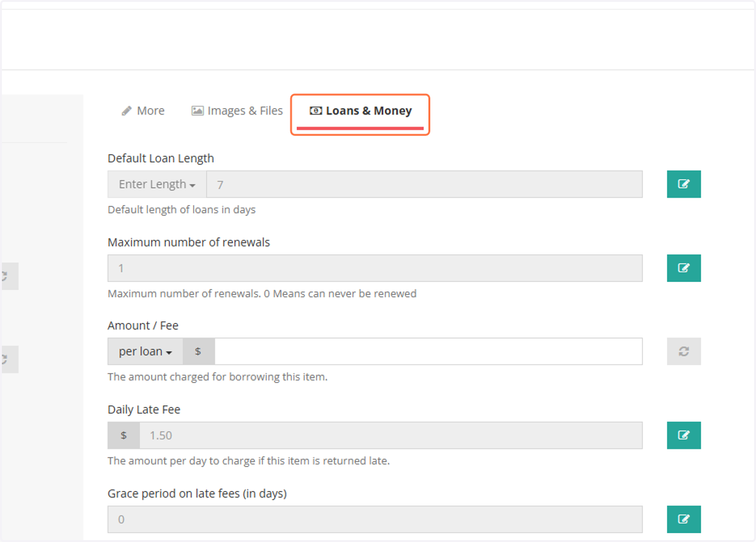Click the Daily Late Fee field
The height and width of the screenshot is (542, 756).
391,436
